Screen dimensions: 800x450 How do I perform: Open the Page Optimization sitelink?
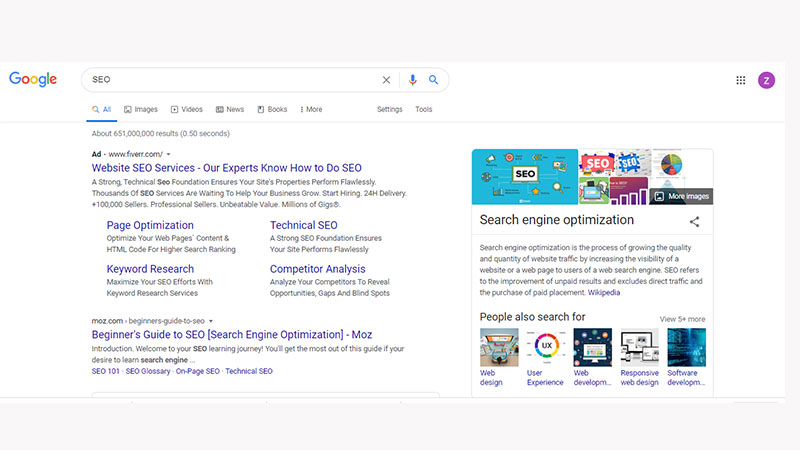tap(150, 225)
